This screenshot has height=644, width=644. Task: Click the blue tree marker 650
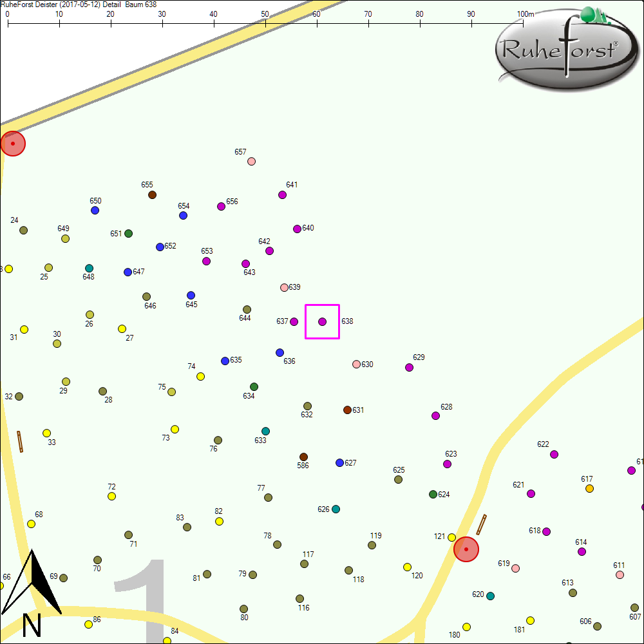pos(95,210)
